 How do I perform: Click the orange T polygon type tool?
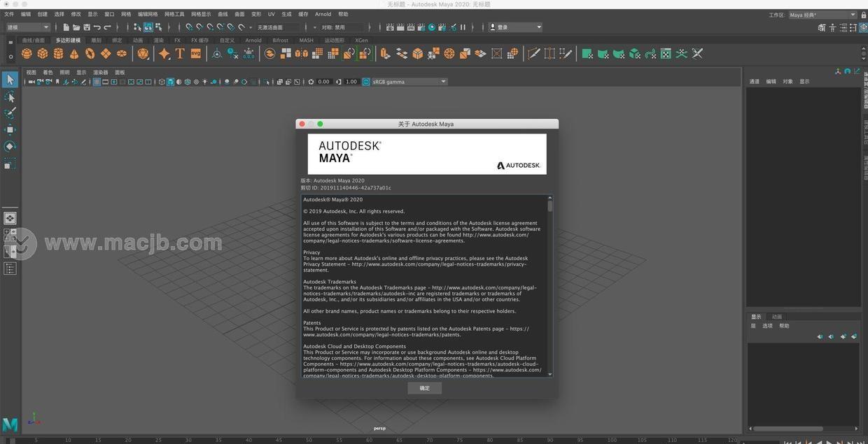coord(180,54)
